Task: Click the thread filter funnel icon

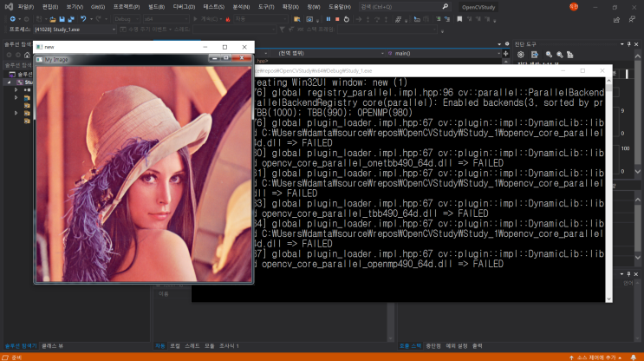Action: click(x=282, y=30)
